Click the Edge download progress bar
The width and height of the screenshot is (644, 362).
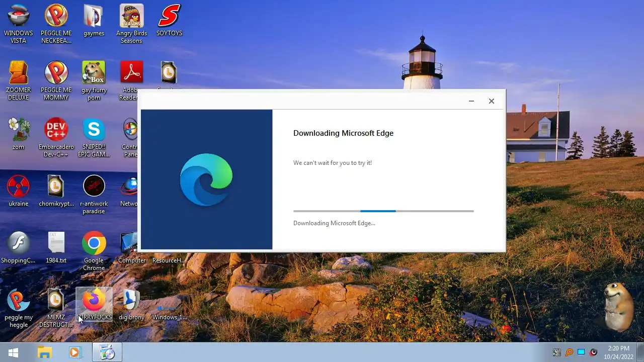pos(383,211)
